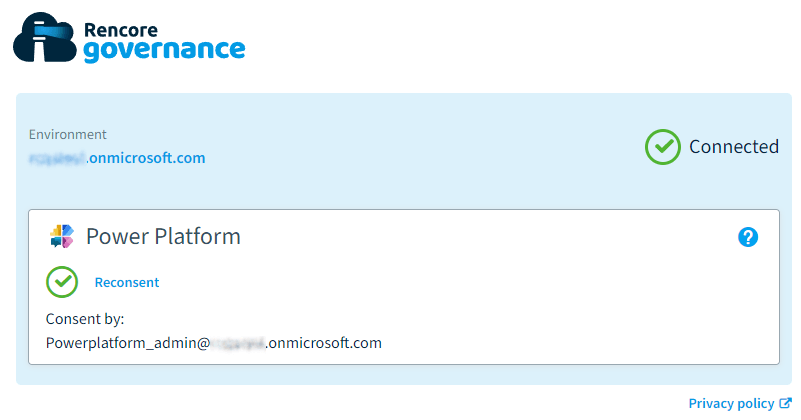The width and height of the screenshot is (801, 420).
Task: Open the .onmicrosoft.com environment link
Action: [x=117, y=158]
